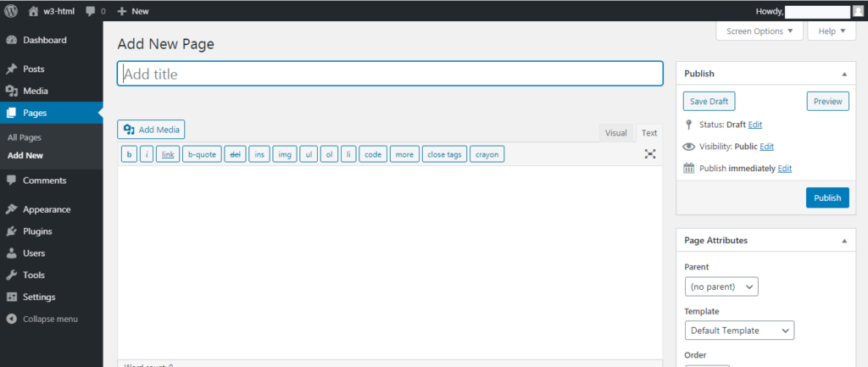Expand Screen Options panel
This screenshot has height=367, width=868.
(x=759, y=31)
